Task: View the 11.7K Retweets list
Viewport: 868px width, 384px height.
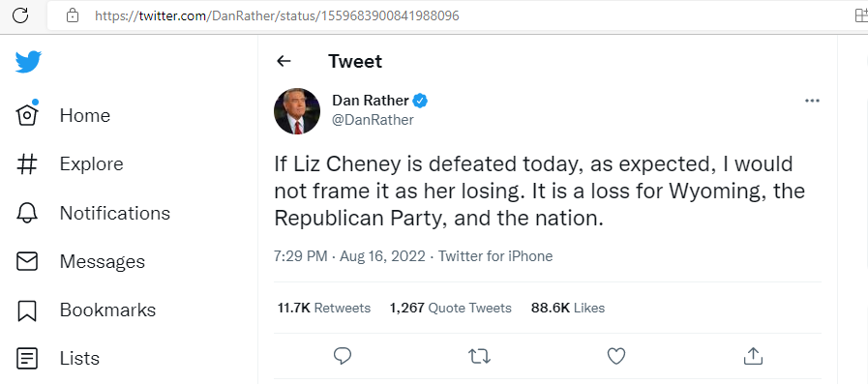Action: click(324, 308)
